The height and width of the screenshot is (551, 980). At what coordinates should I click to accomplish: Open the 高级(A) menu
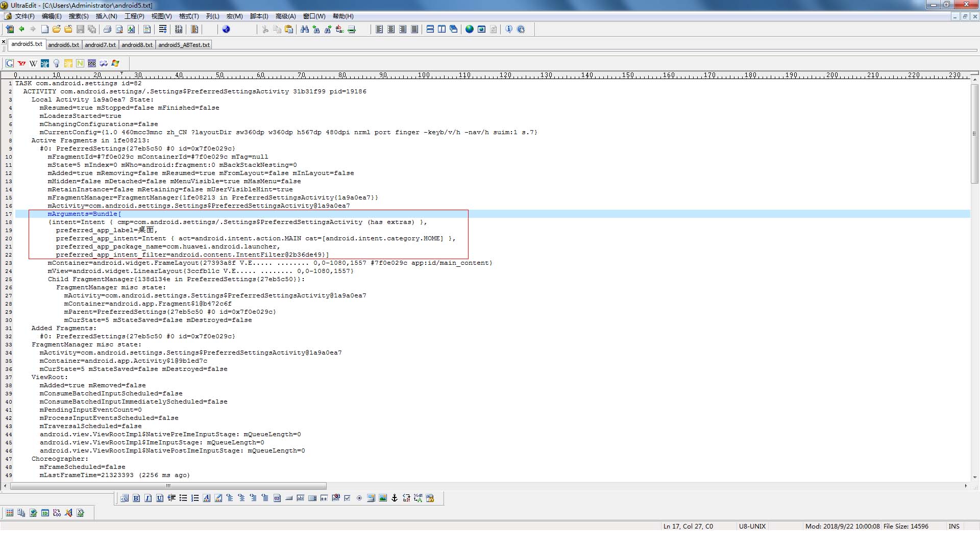coord(286,16)
